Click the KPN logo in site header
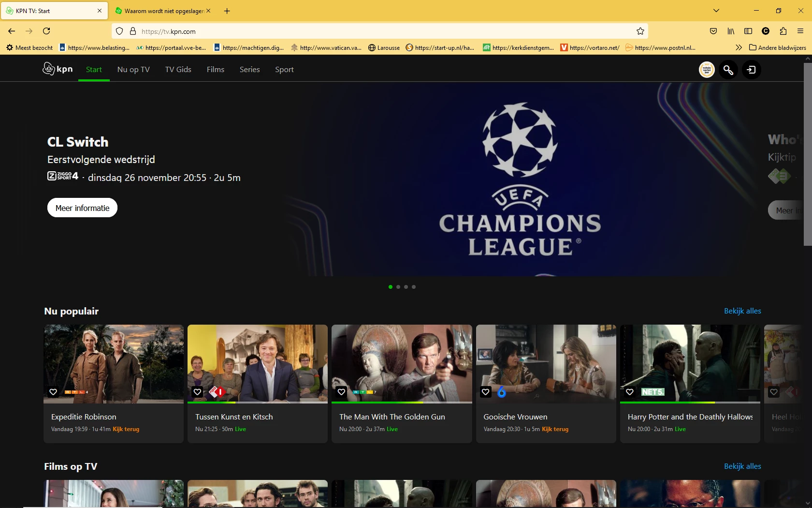 pos(58,69)
